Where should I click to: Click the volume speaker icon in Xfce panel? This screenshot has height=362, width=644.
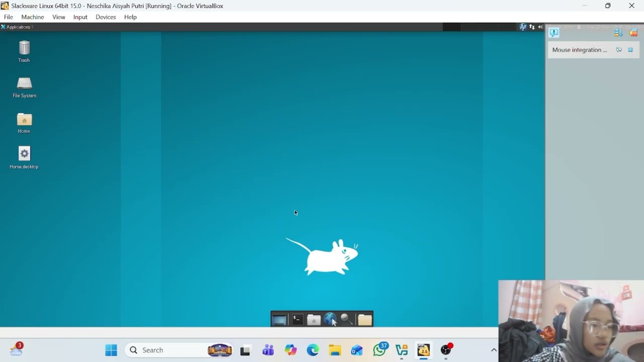[x=540, y=27]
